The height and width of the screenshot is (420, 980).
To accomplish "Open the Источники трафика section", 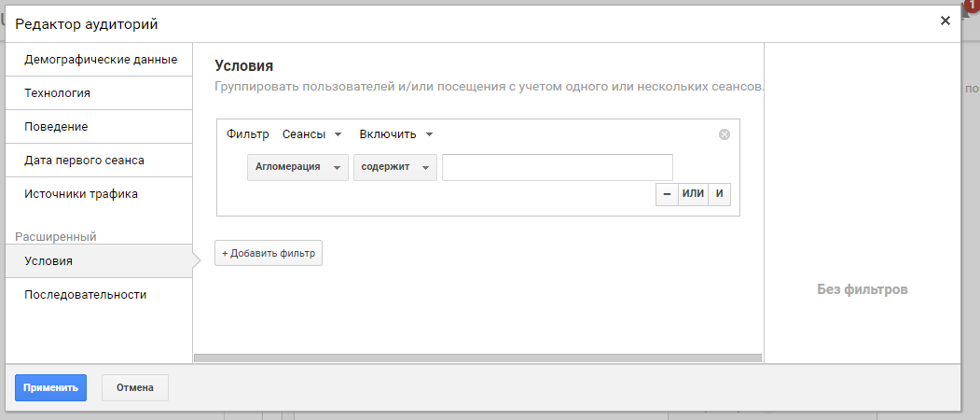I will (x=99, y=194).
